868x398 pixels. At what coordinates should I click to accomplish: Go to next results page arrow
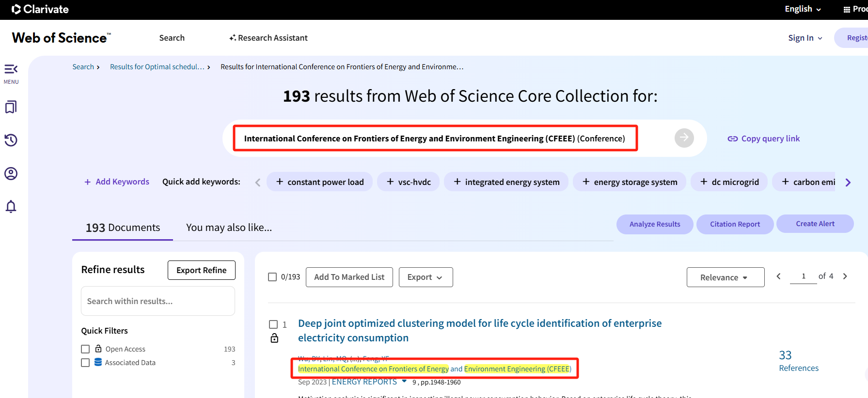(845, 276)
